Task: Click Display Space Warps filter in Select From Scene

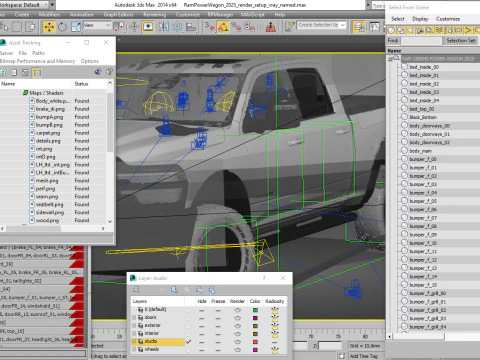Action: 439,30
